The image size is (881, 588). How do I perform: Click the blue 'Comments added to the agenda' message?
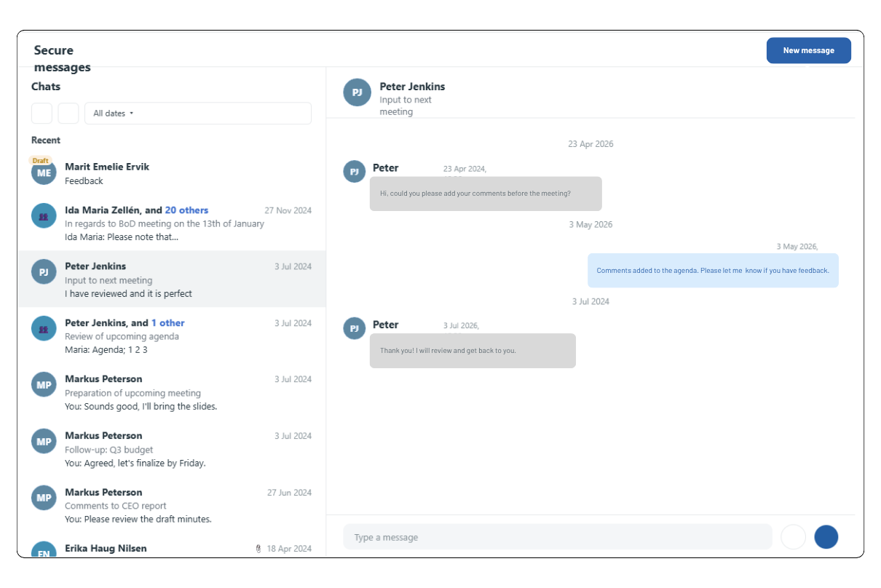(x=713, y=271)
